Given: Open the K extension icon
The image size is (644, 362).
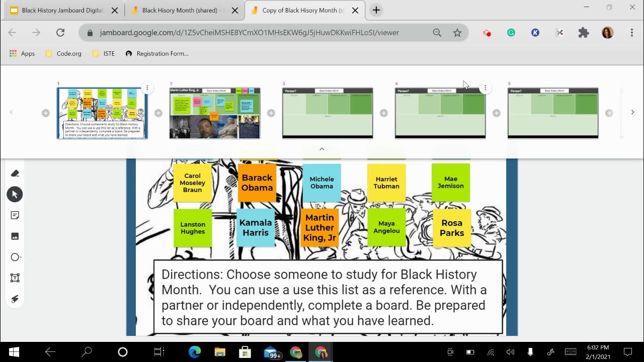Looking at the screenshot, I should 535,33.
